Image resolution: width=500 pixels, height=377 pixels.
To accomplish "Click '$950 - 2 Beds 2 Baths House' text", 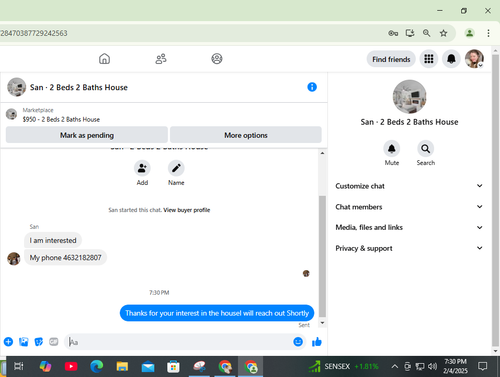I will (x=61, y=119).
